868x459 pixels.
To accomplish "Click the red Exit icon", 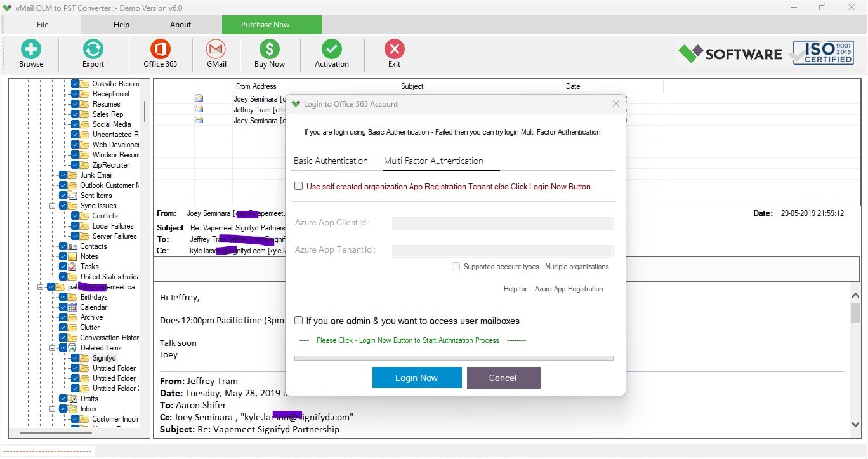I will (x=395, y=49).
